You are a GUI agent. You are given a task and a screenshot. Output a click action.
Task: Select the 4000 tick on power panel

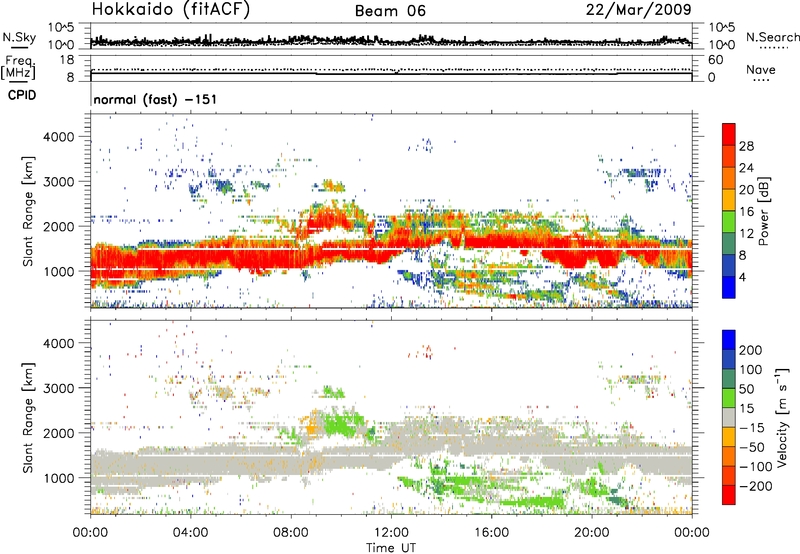[x=59, y=137]
